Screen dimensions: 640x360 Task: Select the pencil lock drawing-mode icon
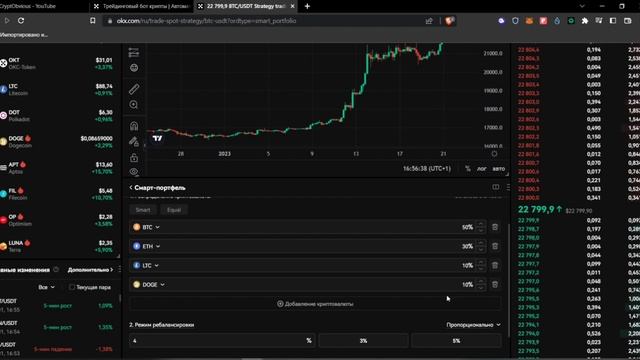(x=134, y=142)
